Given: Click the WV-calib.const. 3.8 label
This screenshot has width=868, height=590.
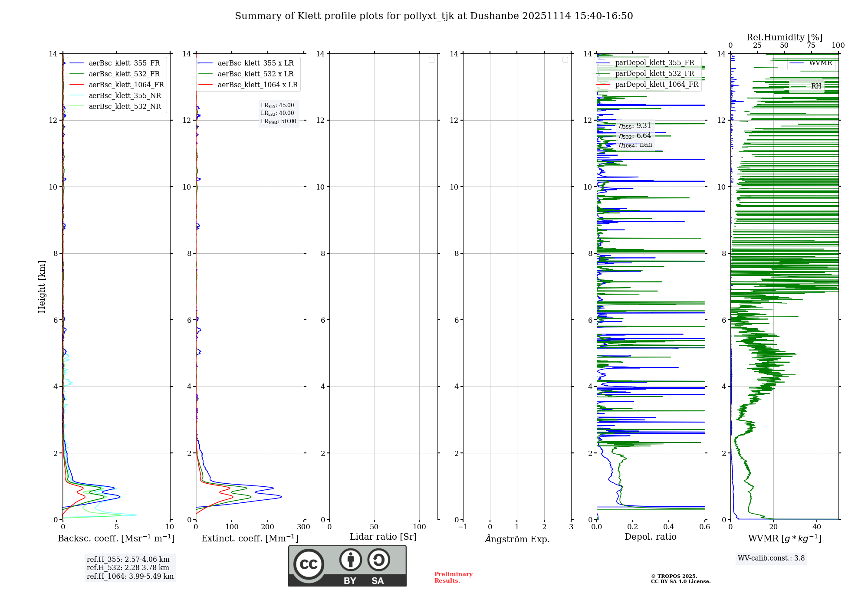Looking at the screenshot, I should click(771, 558).
